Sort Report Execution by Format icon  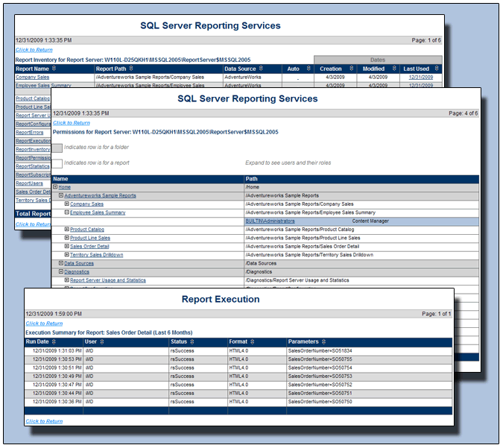click(252, 341)
